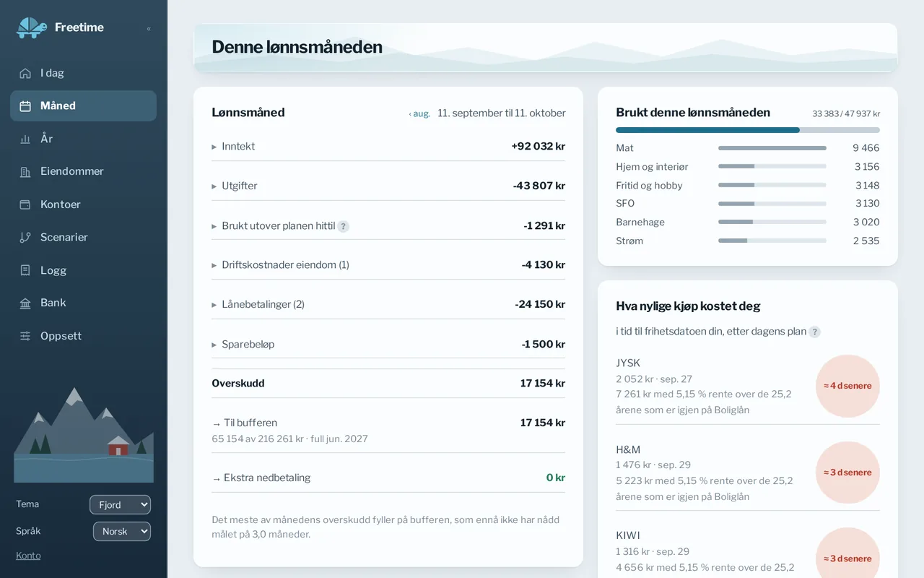Click the sliders icon beside Oppsett
The width and height of the screenshot is (924, 578).
tap(25, 336)
